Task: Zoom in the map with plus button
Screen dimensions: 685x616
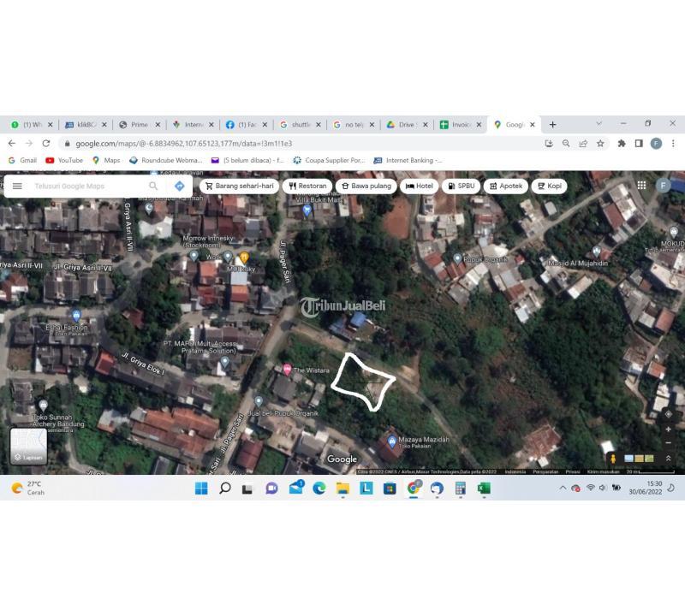Action: pyautogui.click(x=669, y=430)
